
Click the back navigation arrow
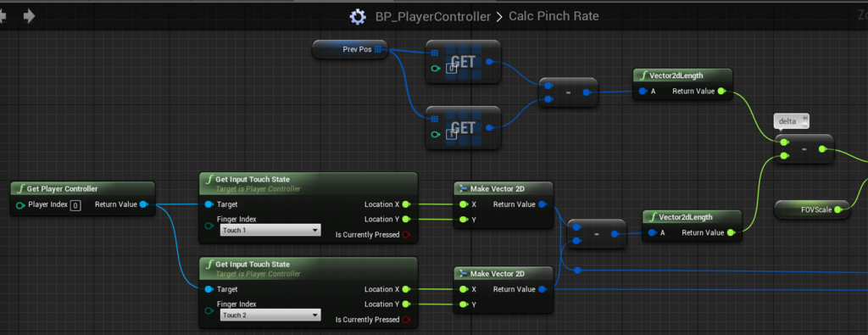pyautogui.click(x=3, y=16)
